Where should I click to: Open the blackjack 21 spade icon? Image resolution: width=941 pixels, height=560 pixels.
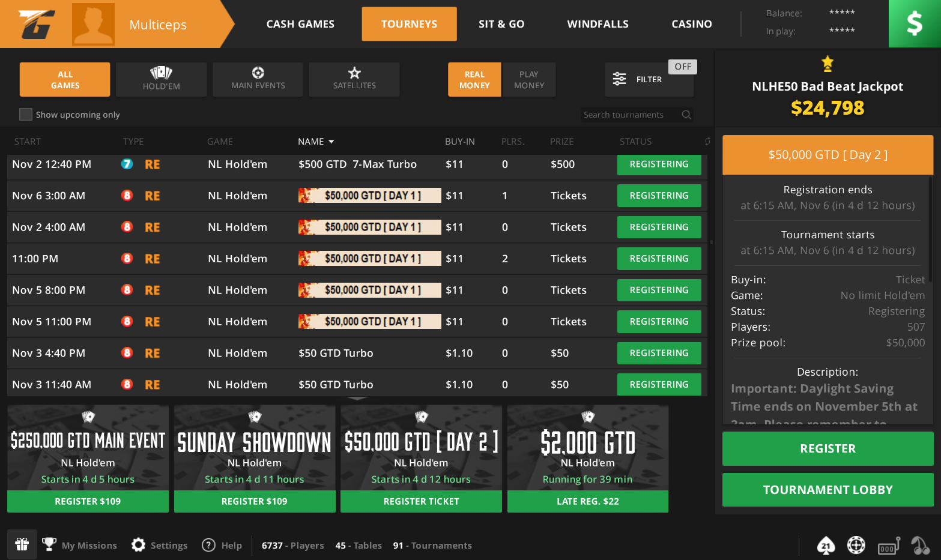pos(826,545)
